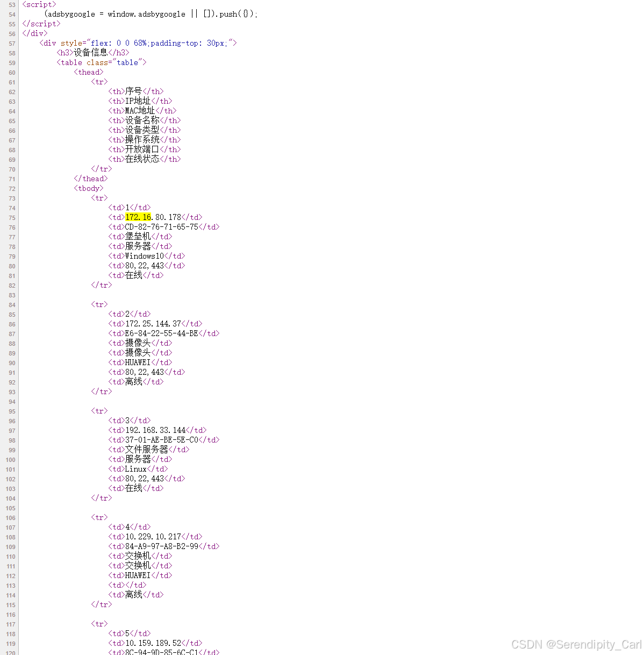Click the 操作系统 table header
Viewport: 644px width, 655px height.
pyautogui.click(x=142, y=140)
